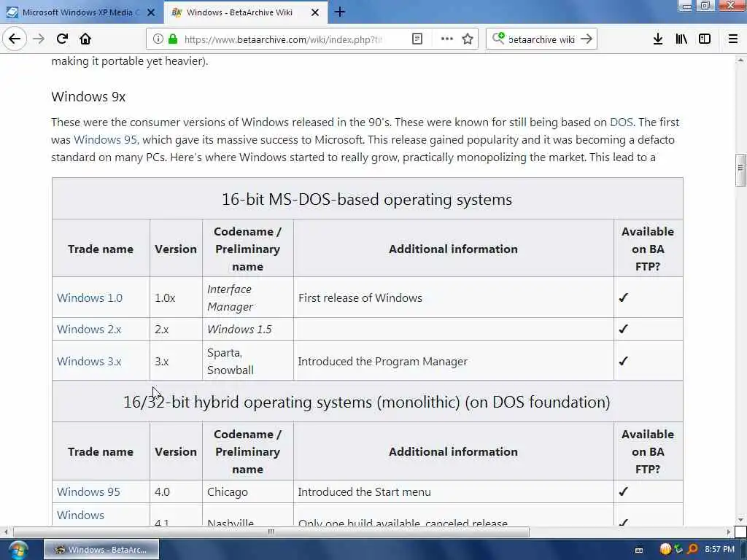
Task: Click the Windows 9x section heading
Action: click(88, 97)
